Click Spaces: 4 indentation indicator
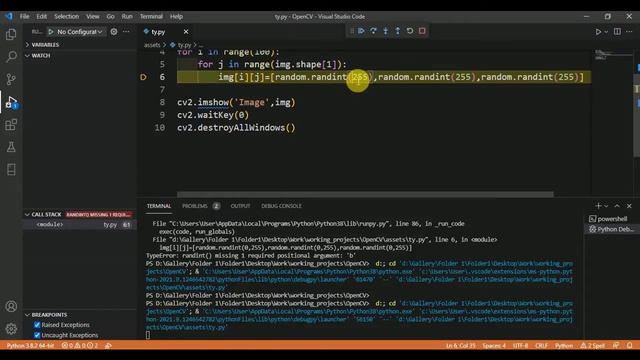The image size is (640, 360). tap(494, 345)
